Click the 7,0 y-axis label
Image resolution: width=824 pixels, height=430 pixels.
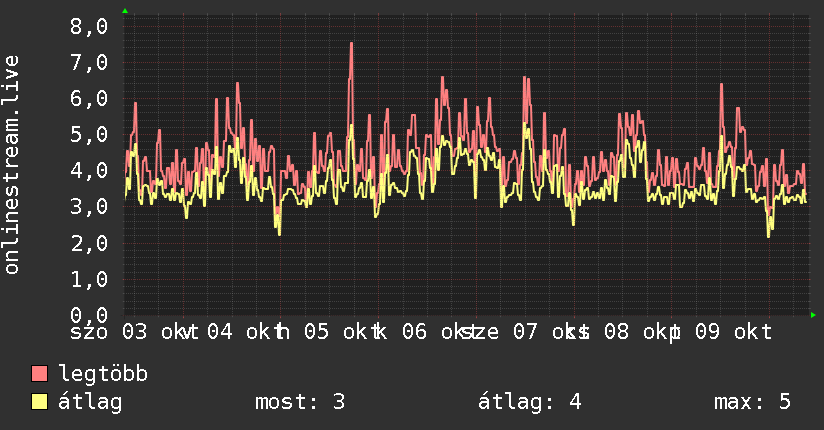coord(89,63)
